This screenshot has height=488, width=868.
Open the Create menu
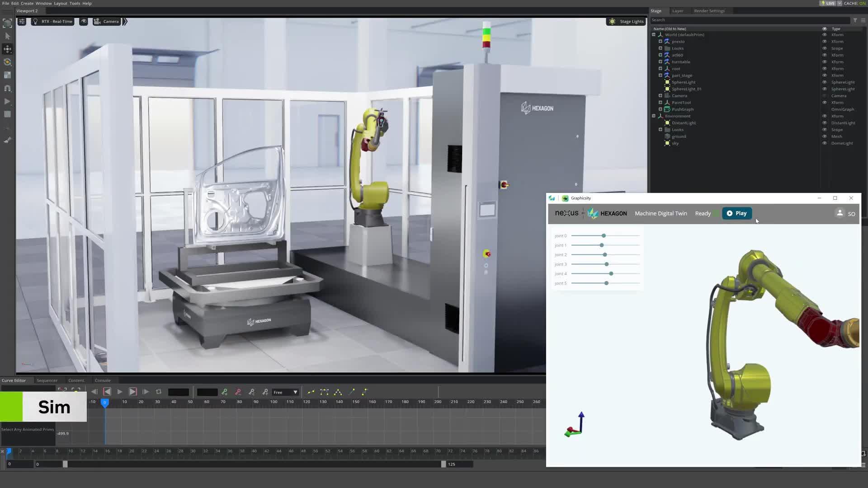pos(27,3)
